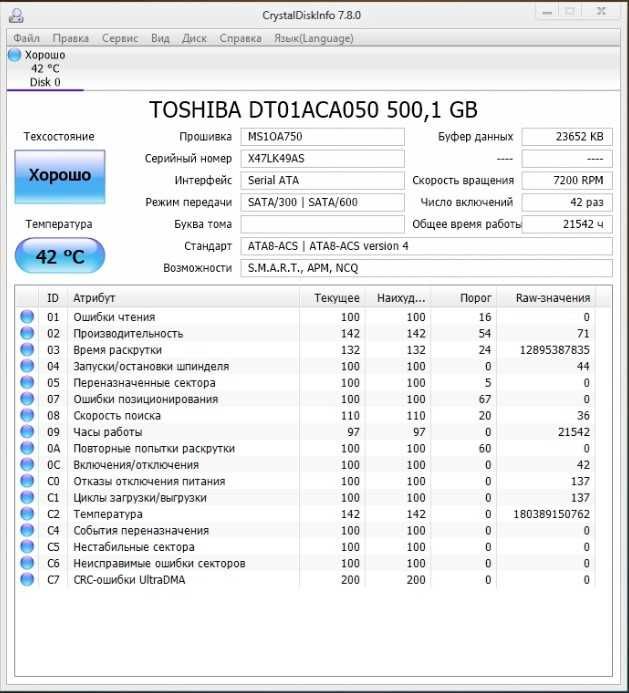Image resolution: width=629 pixels, height=693 pixels.
Task: Open the Файл menu
Action: 27,38
